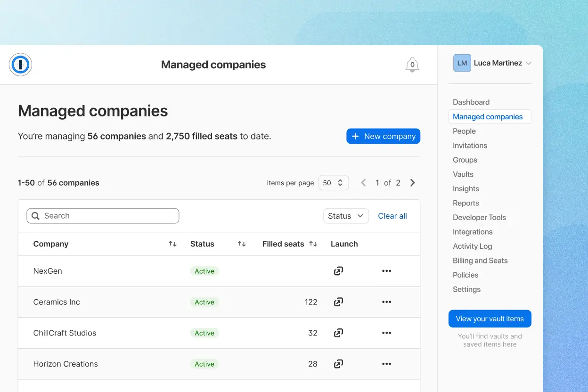588x392 pixels.
Task: Select Managed companies in the sidebar
Action: click(x=490, y=117)
